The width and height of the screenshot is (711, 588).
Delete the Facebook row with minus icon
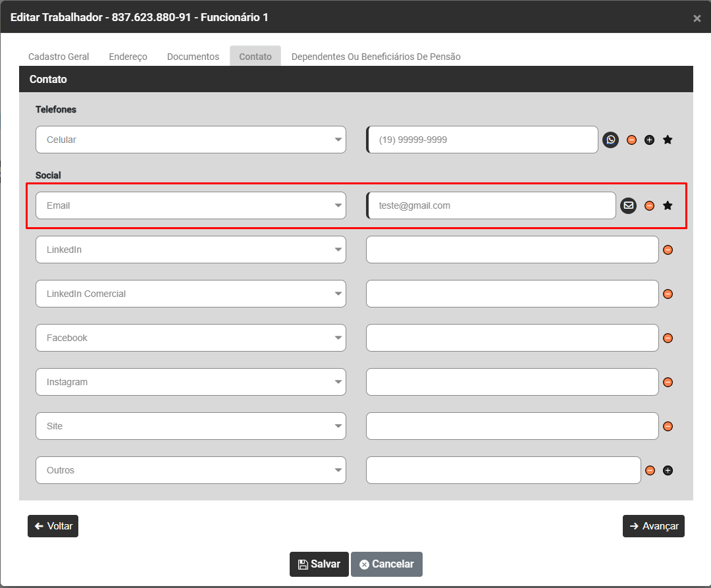coord(668,338)
